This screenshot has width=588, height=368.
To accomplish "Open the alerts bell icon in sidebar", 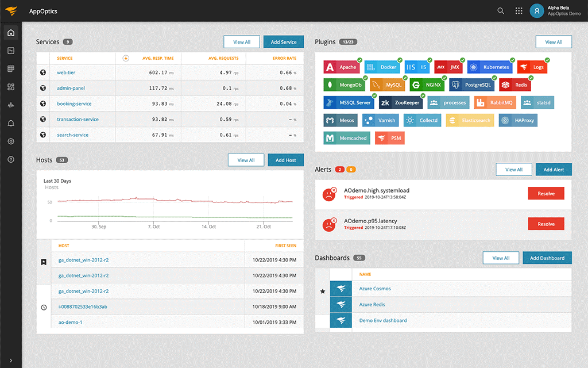I will 11,123.
